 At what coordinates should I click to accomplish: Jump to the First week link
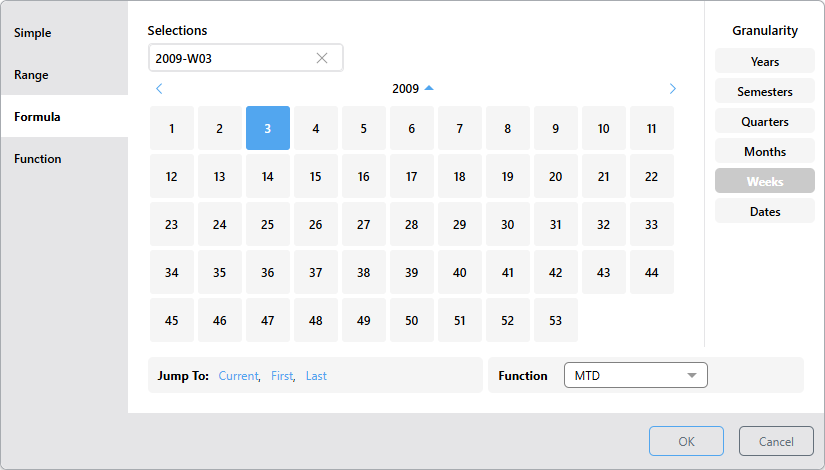pyautogui.click(x=282, y=376)
